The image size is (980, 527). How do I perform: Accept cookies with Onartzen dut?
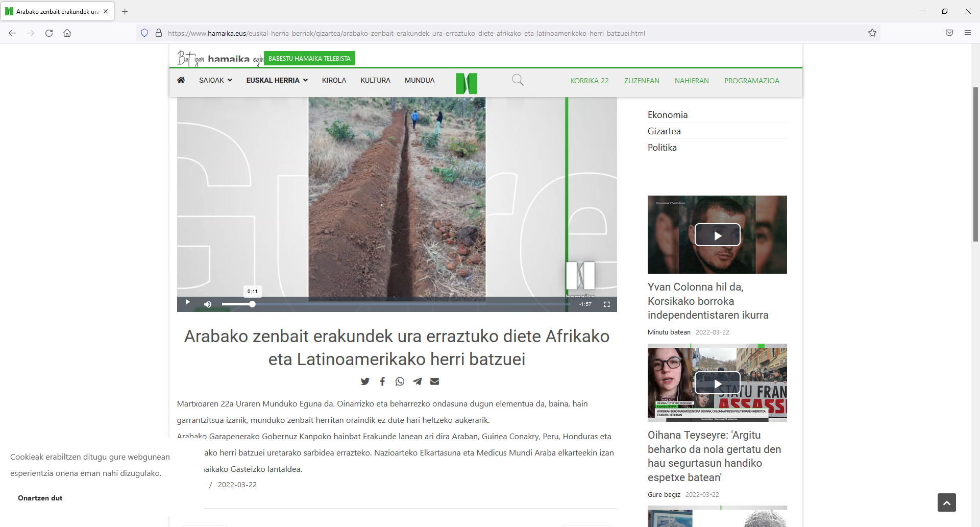(x=40, y=498)
